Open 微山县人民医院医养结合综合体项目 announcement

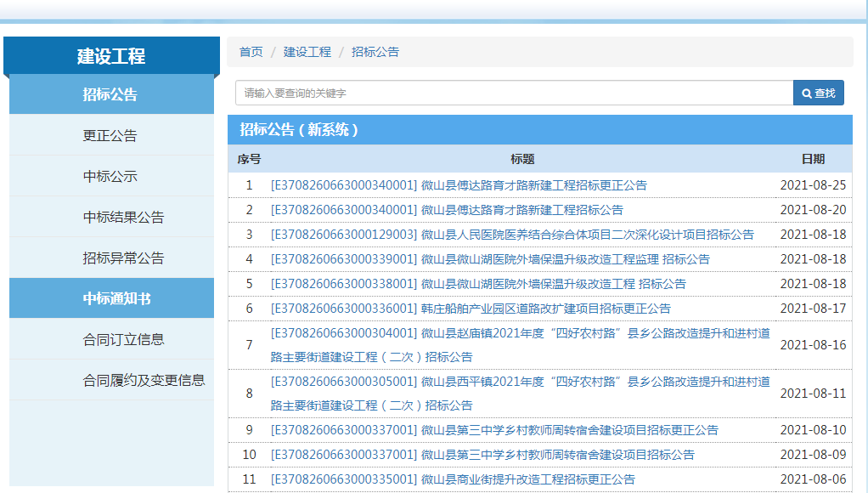pos(511,235)
